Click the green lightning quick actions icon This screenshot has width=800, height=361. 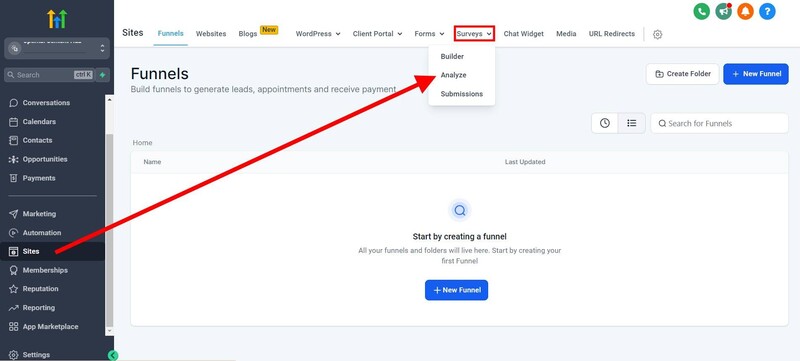coord(103,75)
